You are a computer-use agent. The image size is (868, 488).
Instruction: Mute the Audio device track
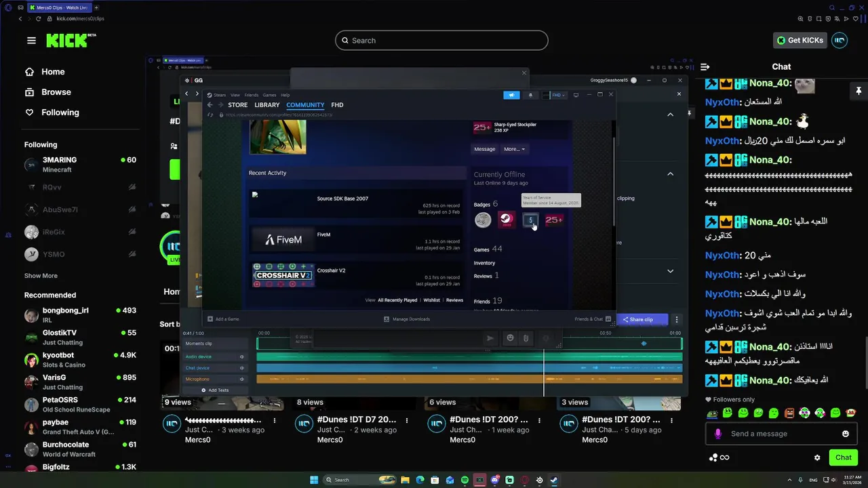coord(241,357)
